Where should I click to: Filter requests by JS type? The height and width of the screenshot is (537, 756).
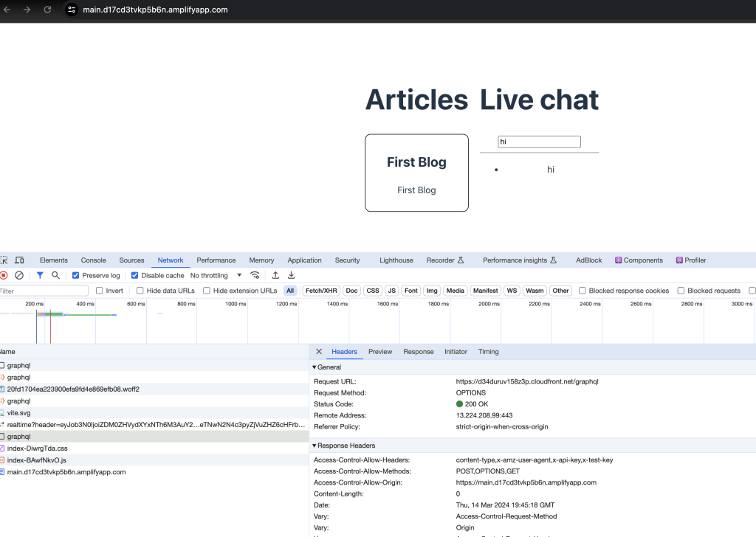(x=391, y=291)
